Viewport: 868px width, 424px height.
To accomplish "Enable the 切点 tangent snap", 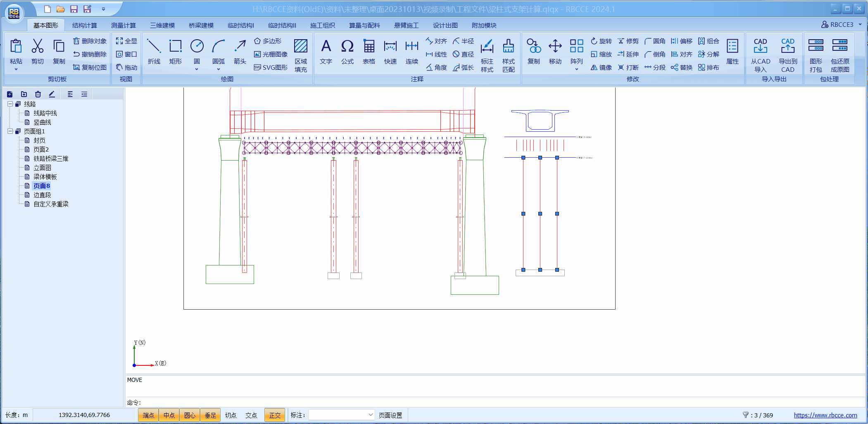I will coord(231,415).
